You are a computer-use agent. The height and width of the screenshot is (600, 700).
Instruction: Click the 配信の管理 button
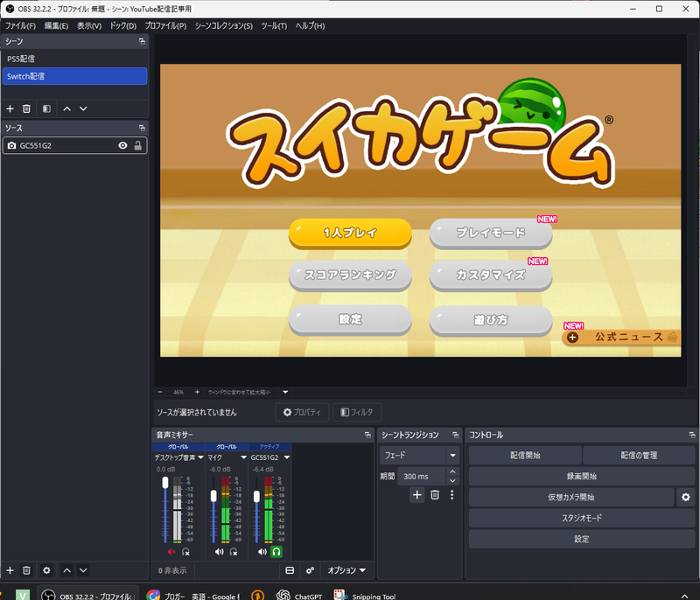point(639,456)
